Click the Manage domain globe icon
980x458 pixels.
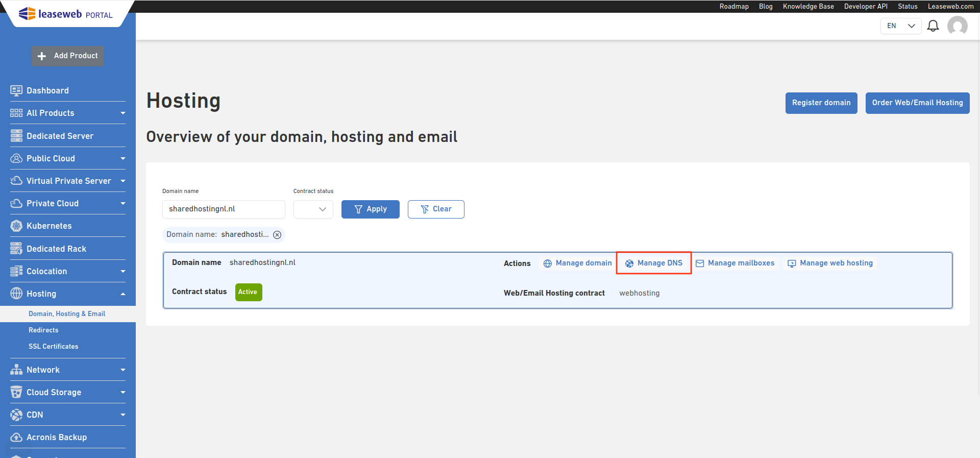tap(548, 263)
